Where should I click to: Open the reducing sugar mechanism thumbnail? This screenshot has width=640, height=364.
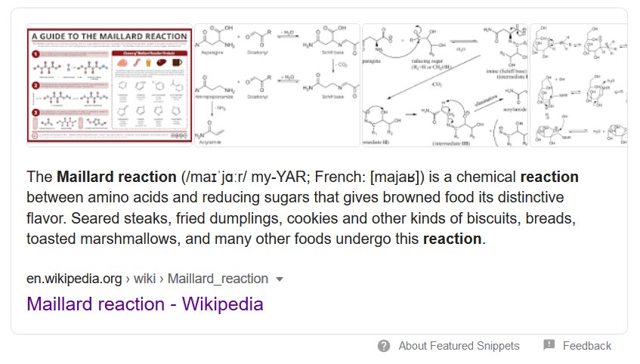(445, 85)
